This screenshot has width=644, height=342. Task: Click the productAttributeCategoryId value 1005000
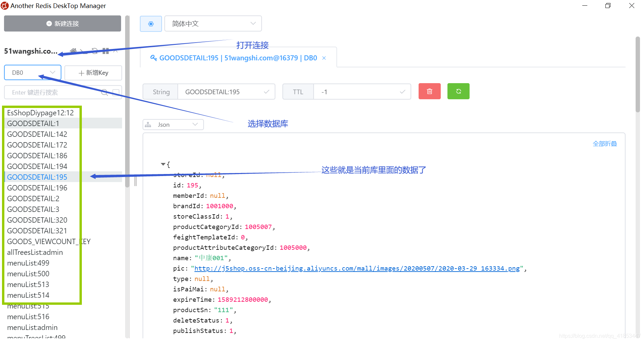coord(293,248)
